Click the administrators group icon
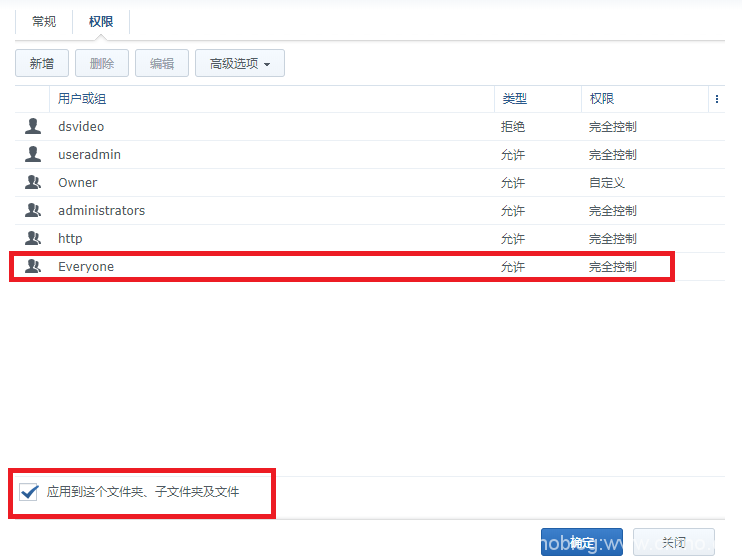Screen dimensions: 742x558 pos(33,210)
